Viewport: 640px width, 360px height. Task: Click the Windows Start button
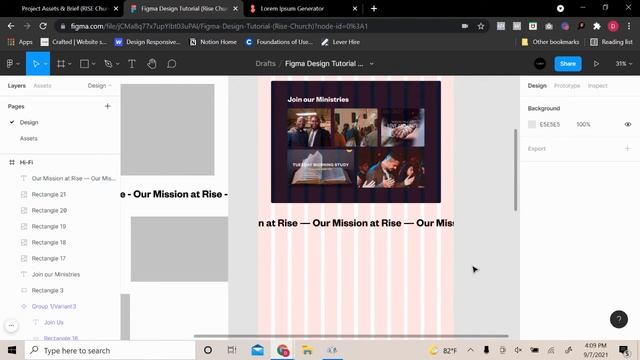coord(12,350)
